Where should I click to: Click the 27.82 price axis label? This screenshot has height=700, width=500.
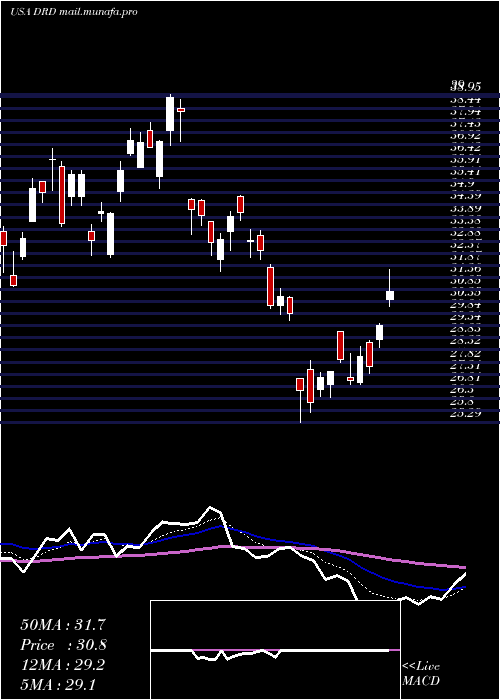(x=465, y=354)
